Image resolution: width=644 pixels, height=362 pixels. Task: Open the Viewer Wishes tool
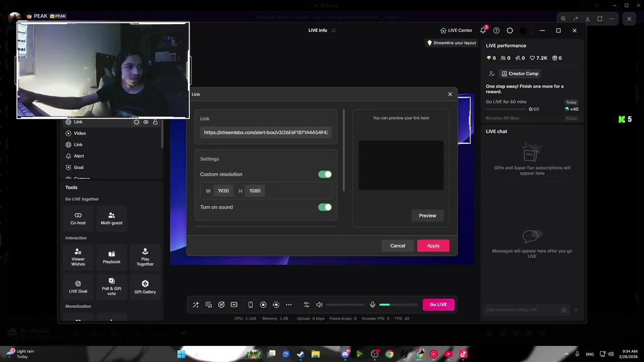[x=78, y=257]
